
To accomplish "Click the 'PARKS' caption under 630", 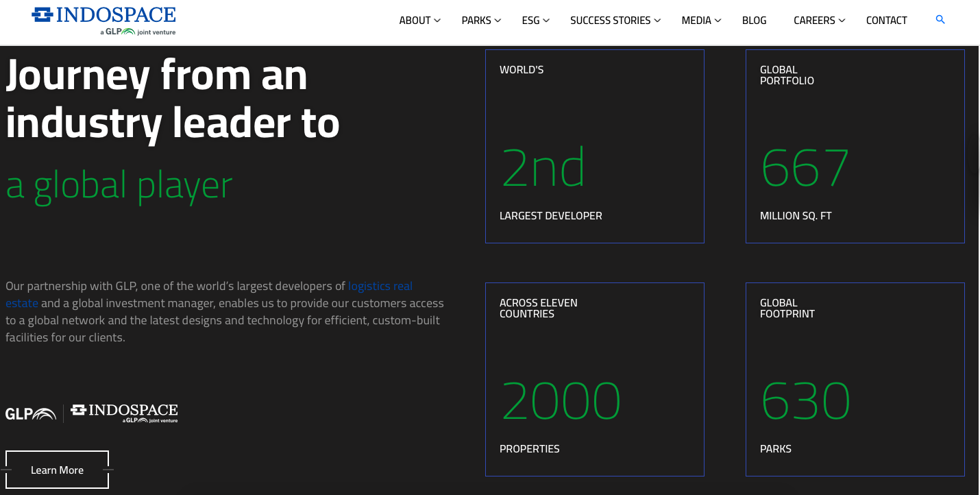I will point(776,449).
